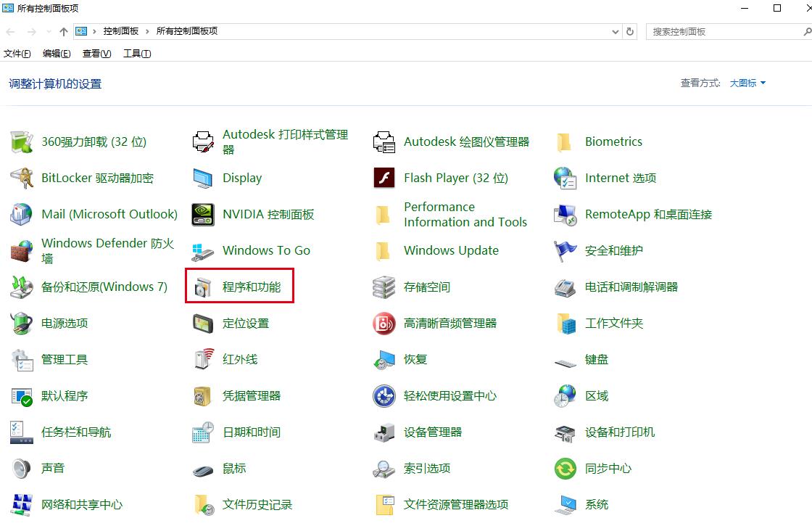Open RemoteApp 和桌面连接 link
The height and width of the screenshot is (526, 812).
[648, 214]
